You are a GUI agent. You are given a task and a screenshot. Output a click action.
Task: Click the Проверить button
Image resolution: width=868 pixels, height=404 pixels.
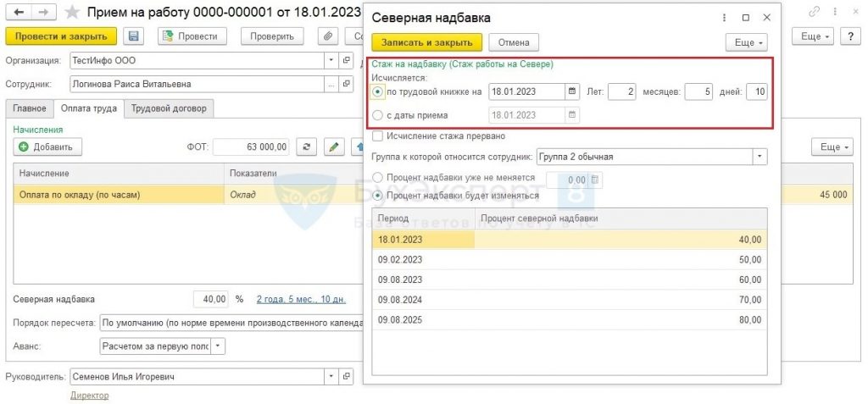pyautogui.click(x=272, y=36)
